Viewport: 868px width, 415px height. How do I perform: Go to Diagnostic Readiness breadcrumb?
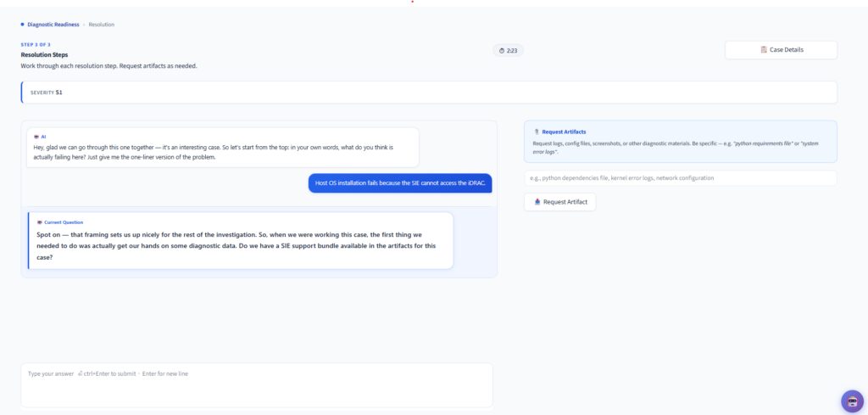coord(53,25)
